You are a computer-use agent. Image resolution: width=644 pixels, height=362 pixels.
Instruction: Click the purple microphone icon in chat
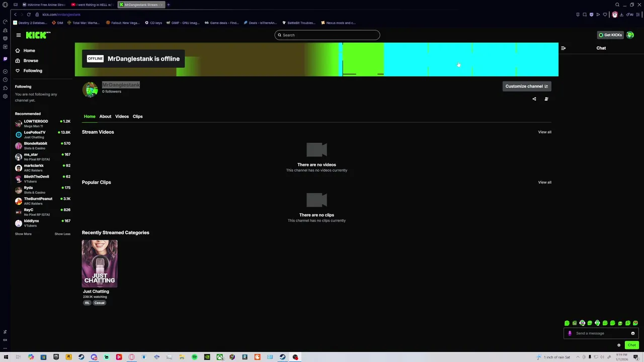pyautogui.click(x=570, y=333)
